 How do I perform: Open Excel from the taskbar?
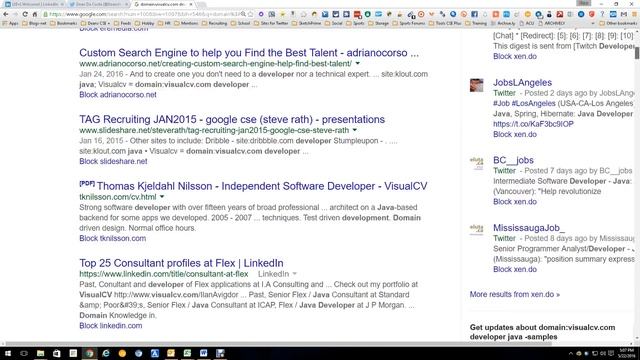[x=187, y=353]
